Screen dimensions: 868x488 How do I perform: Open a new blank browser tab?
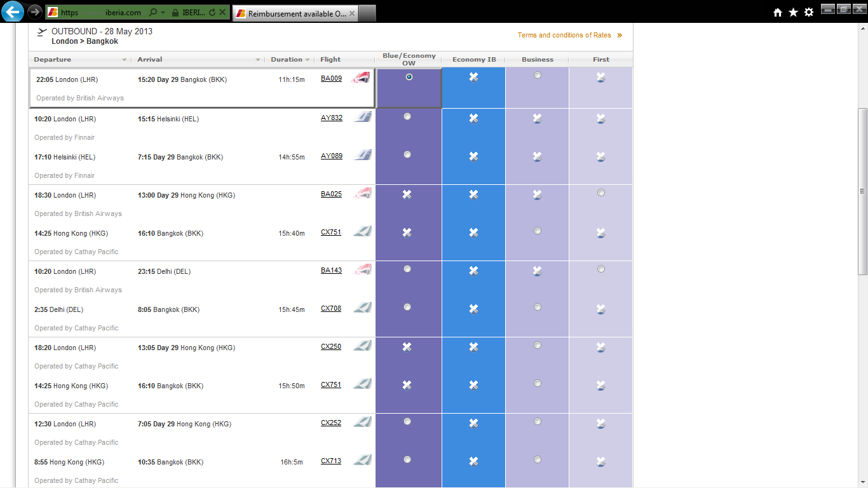(368, 13)
